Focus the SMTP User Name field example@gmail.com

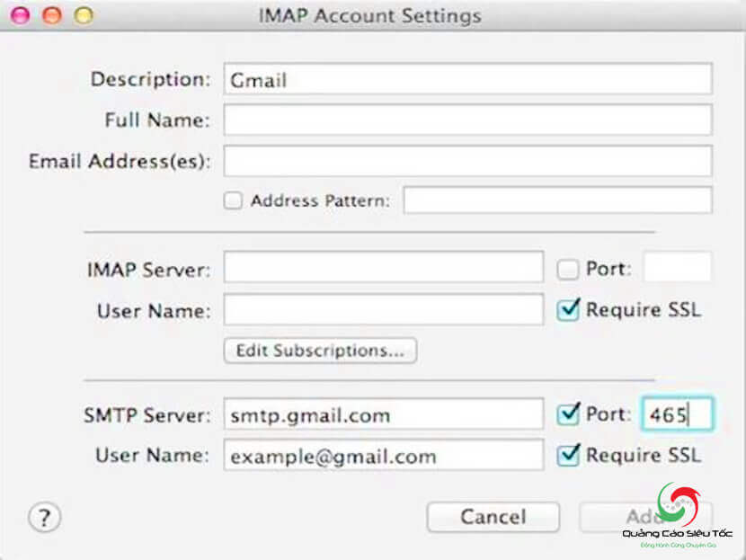click(x=384, y=456)
